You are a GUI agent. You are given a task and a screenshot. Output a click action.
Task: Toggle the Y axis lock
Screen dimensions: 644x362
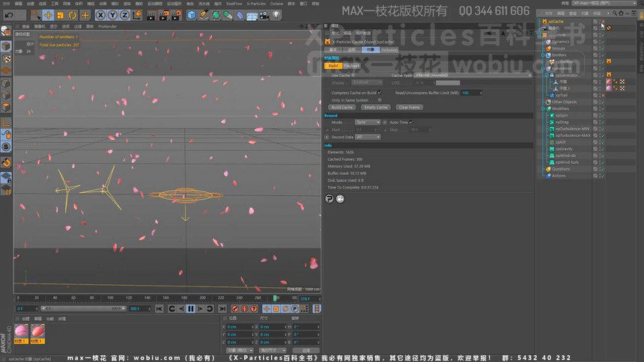click(x=112, y=16)
